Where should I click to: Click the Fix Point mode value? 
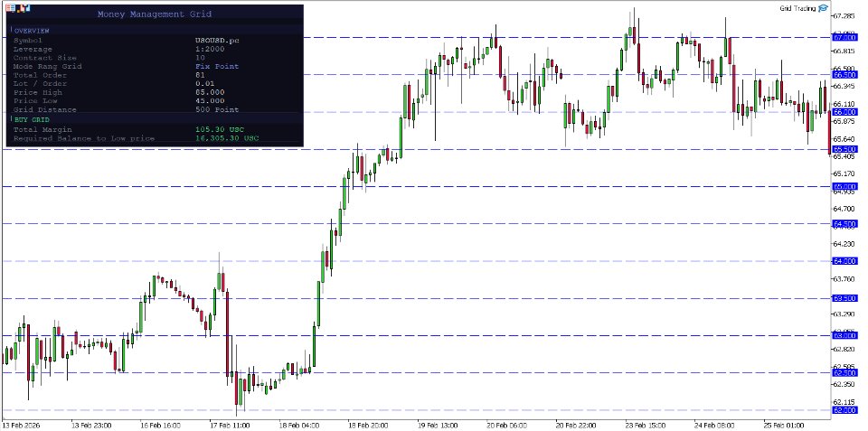(x=218, y=66)
